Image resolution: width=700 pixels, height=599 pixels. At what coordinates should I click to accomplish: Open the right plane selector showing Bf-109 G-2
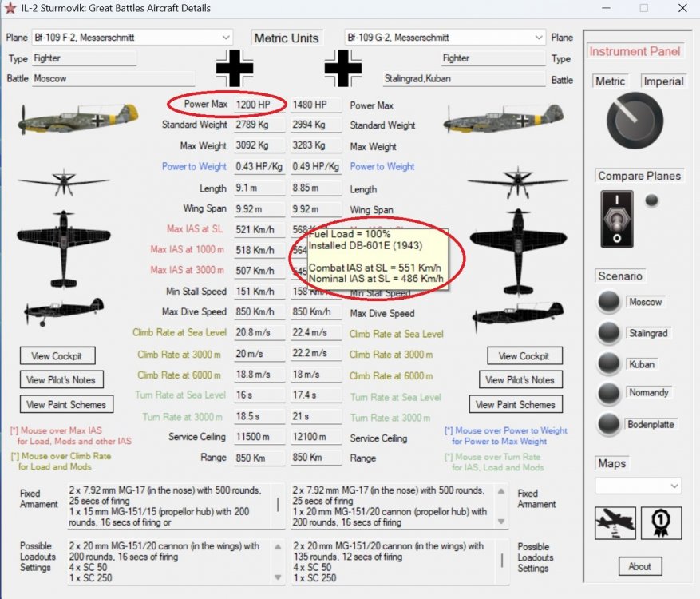click(443, 37)
